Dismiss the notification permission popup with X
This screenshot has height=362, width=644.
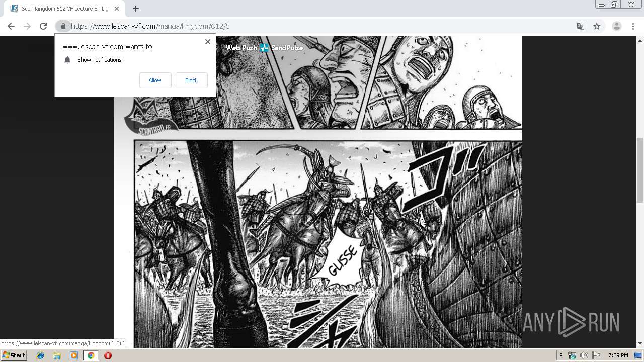pos(208,42)
